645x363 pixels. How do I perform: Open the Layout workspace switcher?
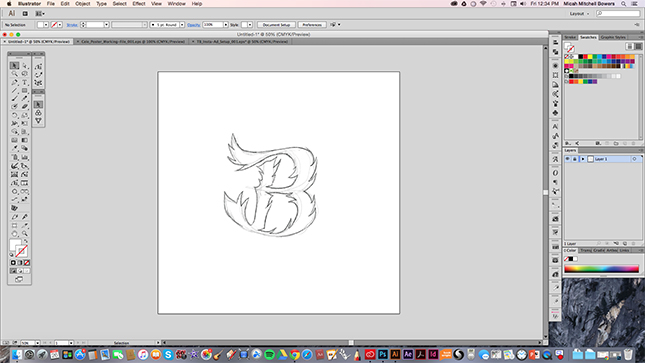(x=580, y=14)
